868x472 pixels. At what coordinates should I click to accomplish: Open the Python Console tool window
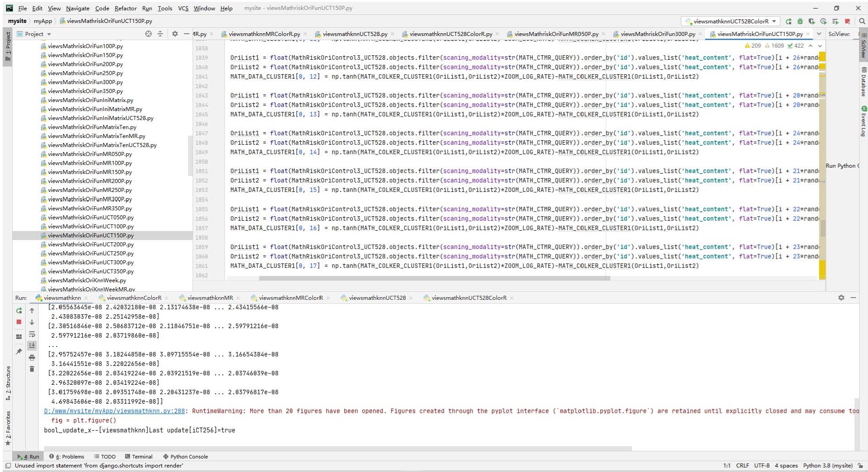click(185, 456)
